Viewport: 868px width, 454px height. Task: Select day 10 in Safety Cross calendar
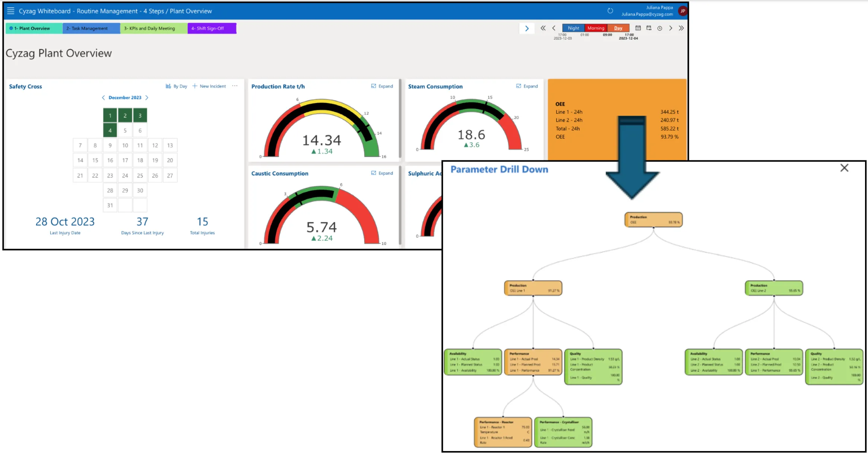(x=125, y=146)
